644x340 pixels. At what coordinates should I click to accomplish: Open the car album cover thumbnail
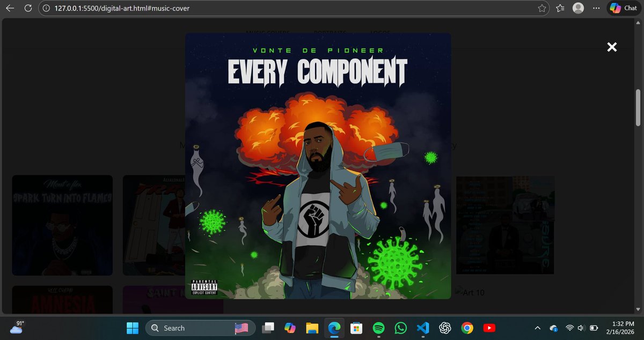click(505, 225)
